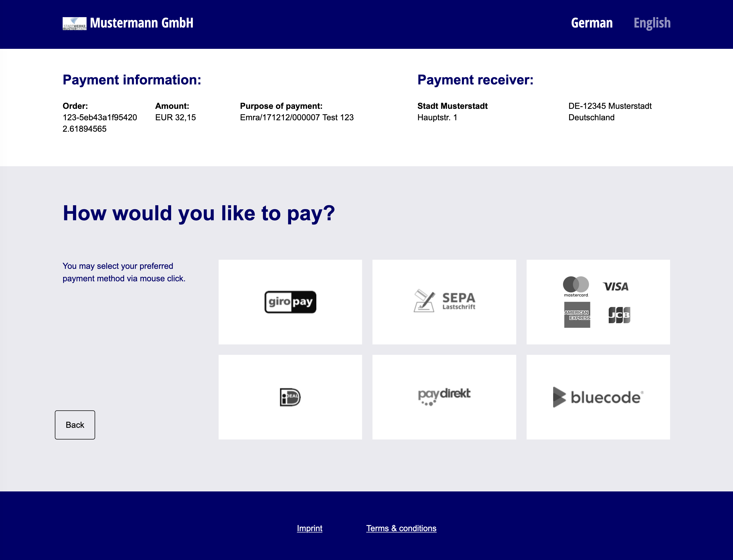This screenshot has height=560, width=733.
Task: Go back using the Back button
Action: 75,425
